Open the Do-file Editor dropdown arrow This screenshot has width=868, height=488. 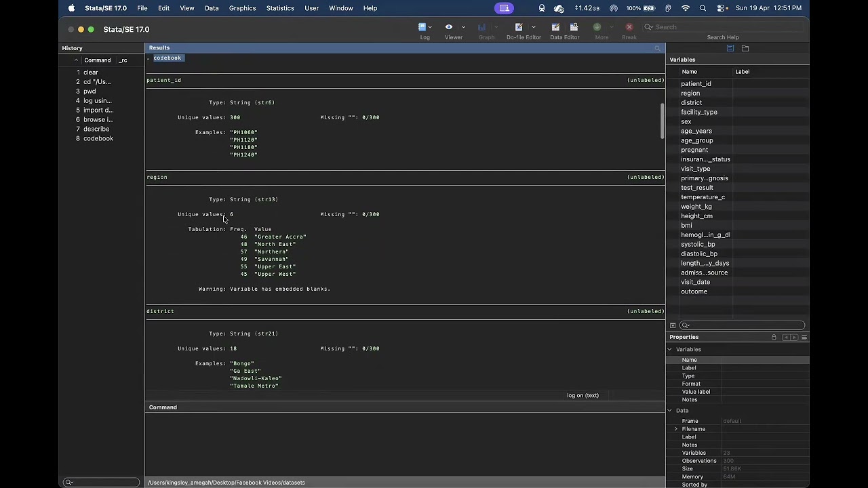(533, 27)
